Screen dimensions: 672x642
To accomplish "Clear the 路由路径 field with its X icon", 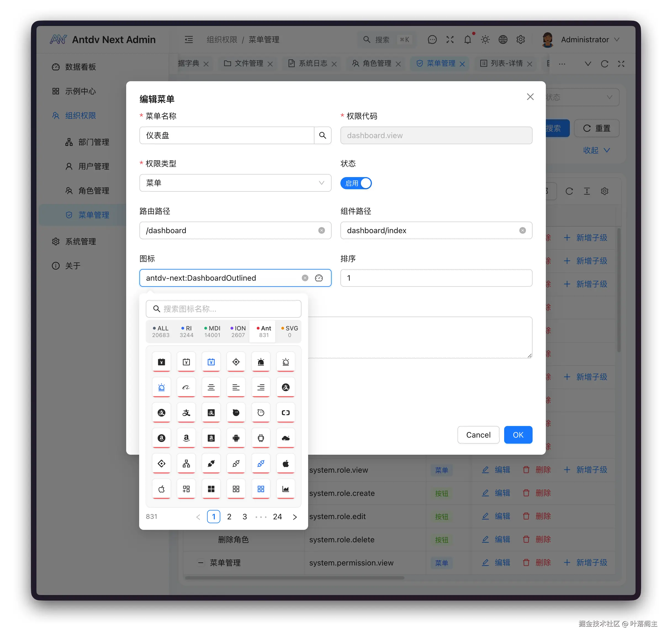I will pyautogui.click(x=321, y=230).
